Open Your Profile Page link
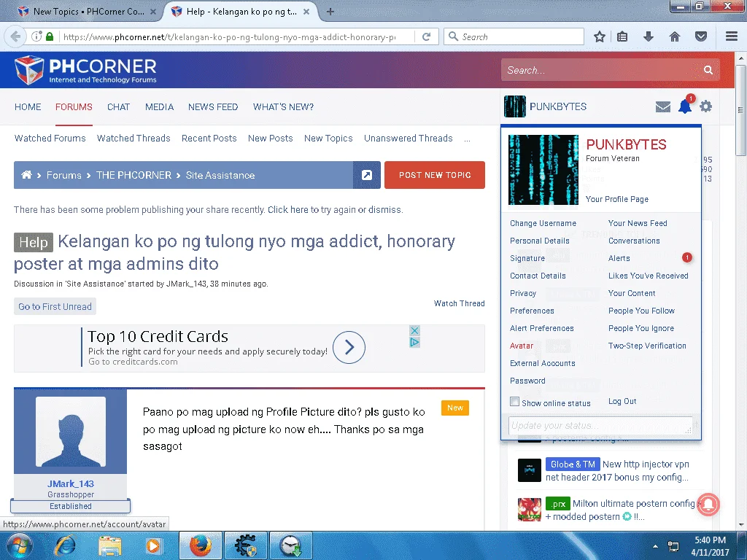The width and height of the screenshot is (747, 560). click(617, 199)
